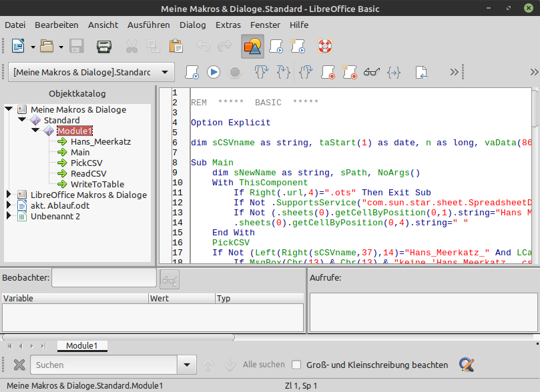540x392 pixels.
Task: Click the Import Basic source icon
Action: coord(421,72)
